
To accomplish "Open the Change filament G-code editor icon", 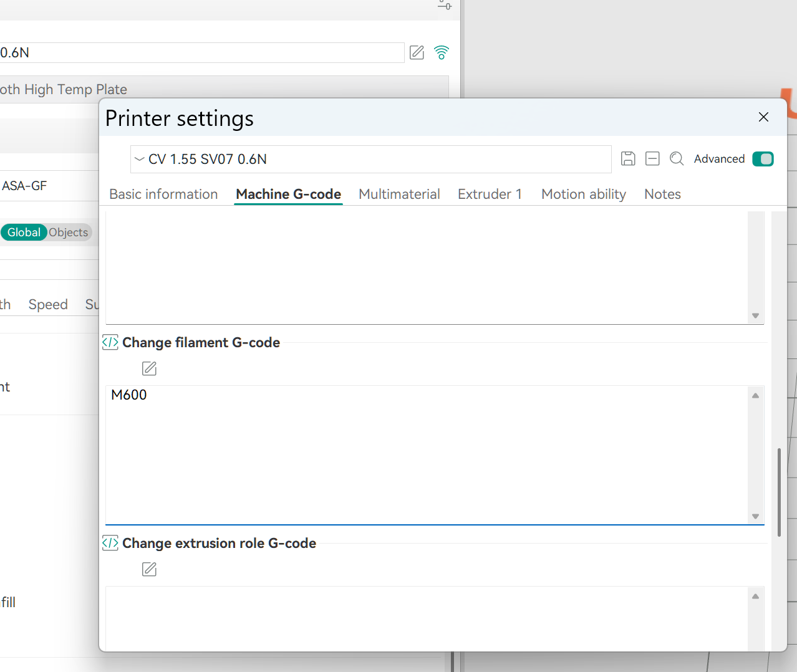I will (x=149, y=368).
